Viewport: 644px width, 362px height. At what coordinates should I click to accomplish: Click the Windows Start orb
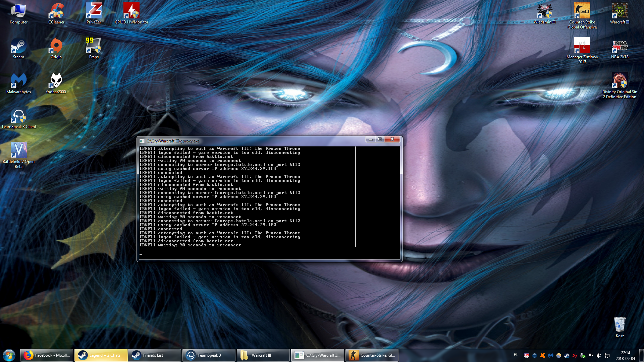point(9,355)
